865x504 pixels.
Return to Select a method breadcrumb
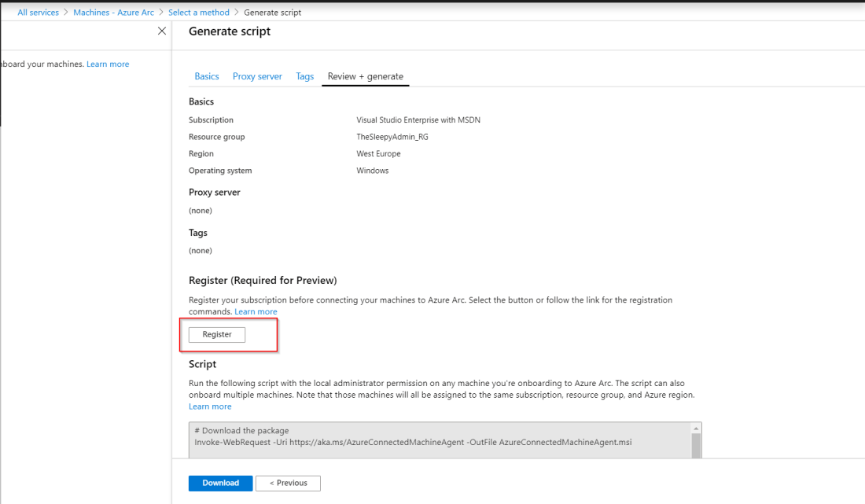pyautogui.click(x=198, y=13)
